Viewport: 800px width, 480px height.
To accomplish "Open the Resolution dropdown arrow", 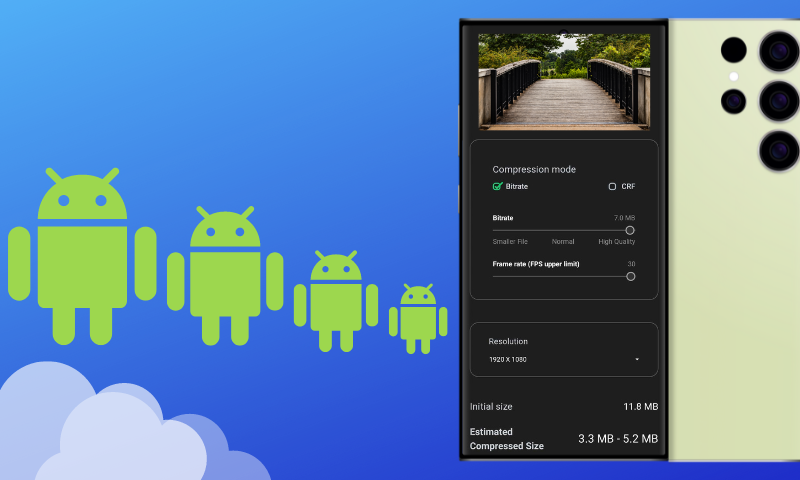I will tap(637, 359).
